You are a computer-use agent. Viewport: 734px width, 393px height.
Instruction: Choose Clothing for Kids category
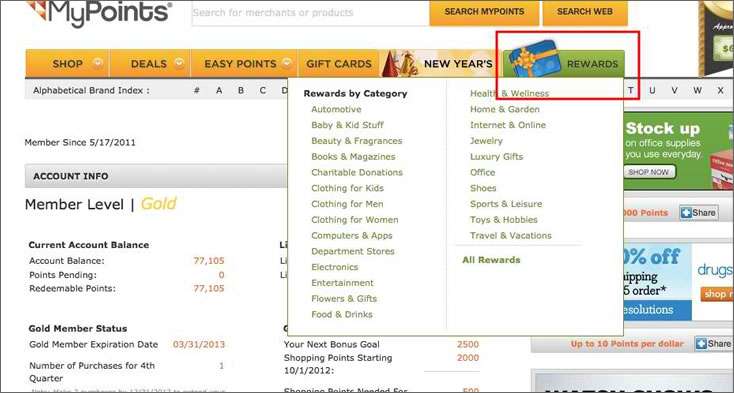tap(347, 188)
